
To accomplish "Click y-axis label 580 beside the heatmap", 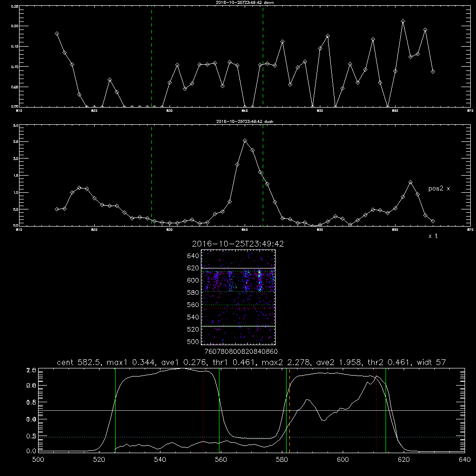I will (x=193, y=293).
